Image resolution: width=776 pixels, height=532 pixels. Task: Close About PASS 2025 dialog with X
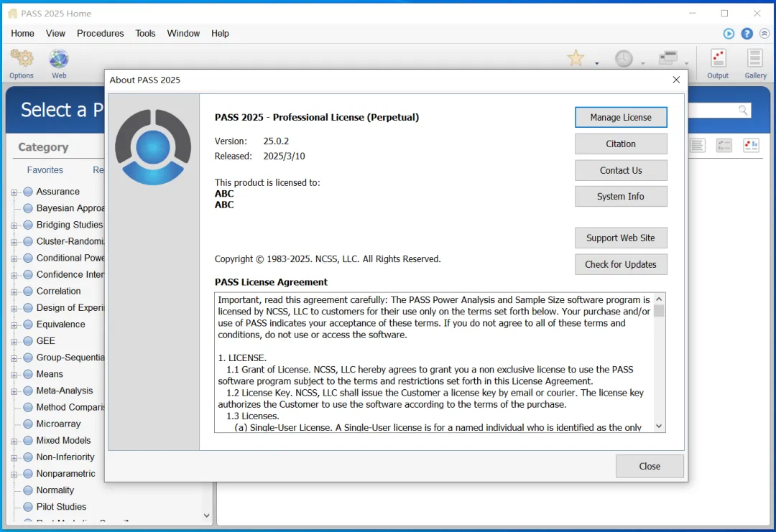pos(676,80)
